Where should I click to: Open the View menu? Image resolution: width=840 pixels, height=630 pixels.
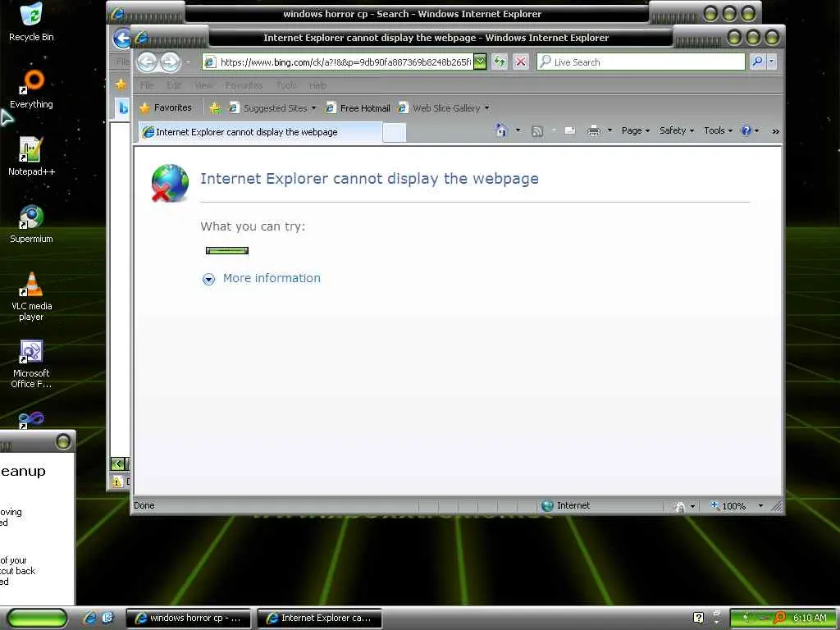point(203,85)
